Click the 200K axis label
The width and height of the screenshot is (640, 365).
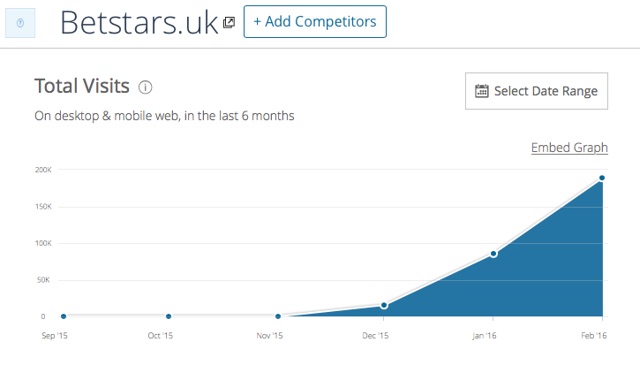[x=43, y=169]
